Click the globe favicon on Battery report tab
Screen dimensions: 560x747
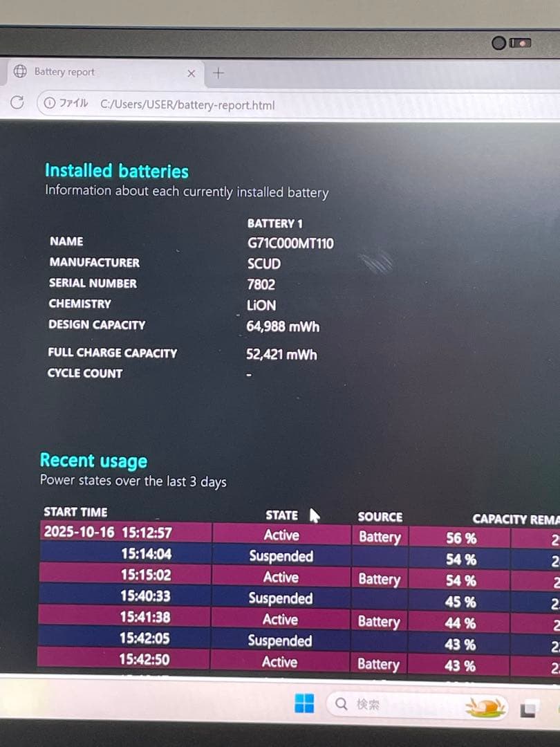click(x=21, y=71)
